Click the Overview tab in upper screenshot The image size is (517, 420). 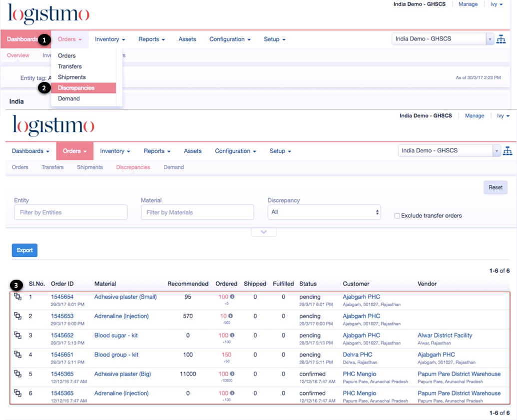pos(18,55)
